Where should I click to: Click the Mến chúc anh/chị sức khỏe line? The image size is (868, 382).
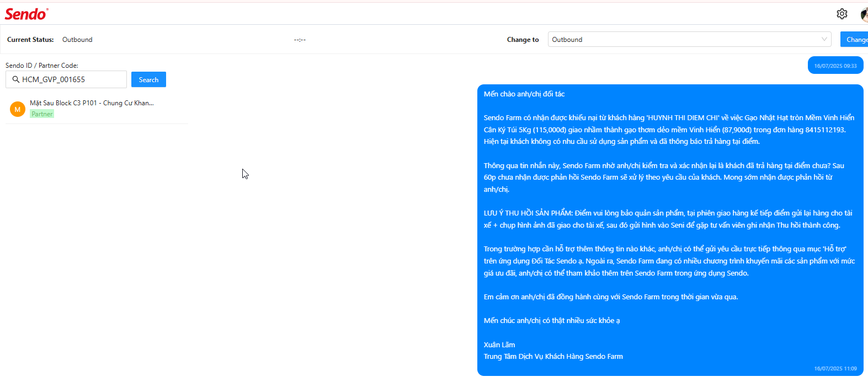pos(552,320)
